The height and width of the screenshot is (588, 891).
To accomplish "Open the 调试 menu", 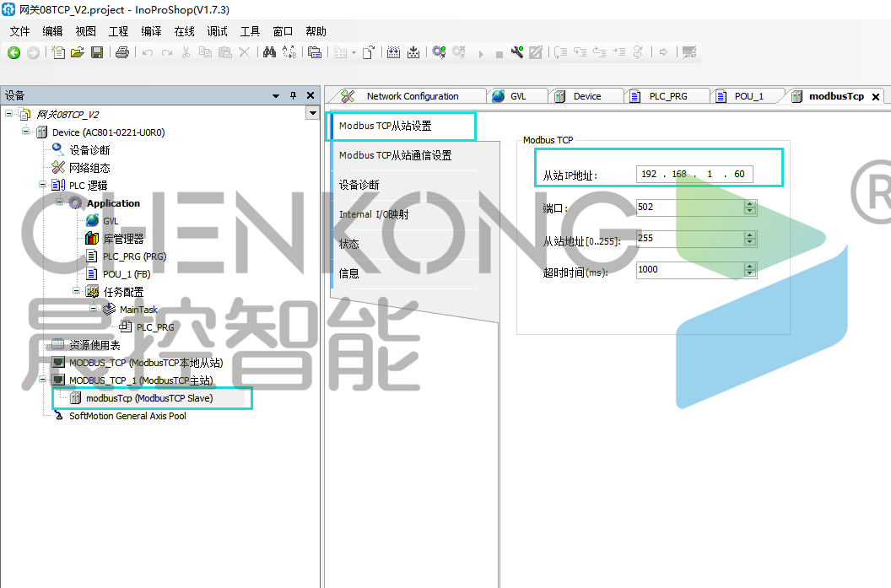I will (217, 31).
